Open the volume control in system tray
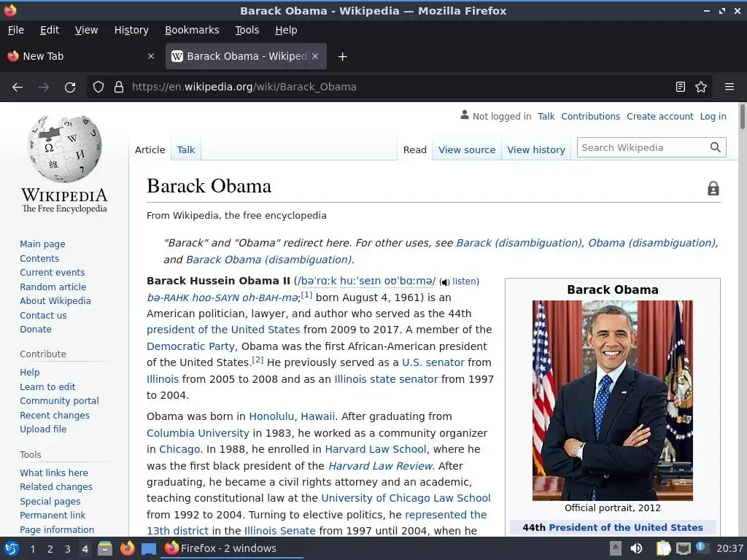The image size is (747, 560). [x=636, y=548]
